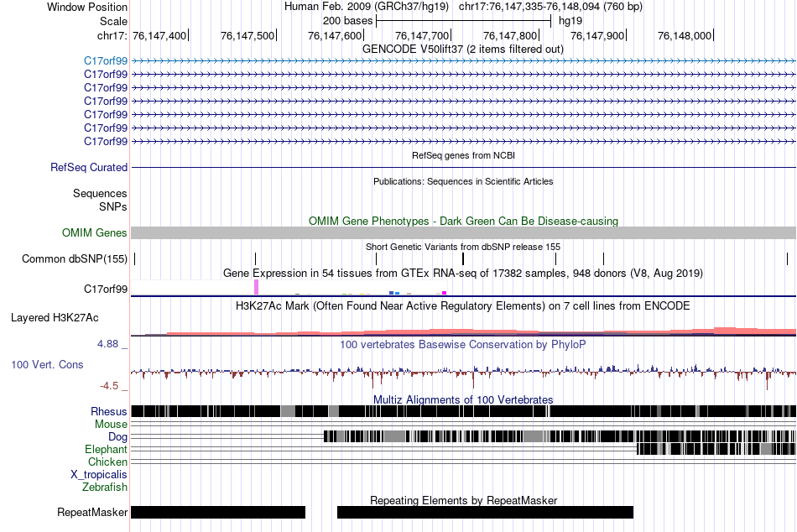The image size is (797, 532).
Task: Click the pink H3K27Ac signal area
Action: 482,332
